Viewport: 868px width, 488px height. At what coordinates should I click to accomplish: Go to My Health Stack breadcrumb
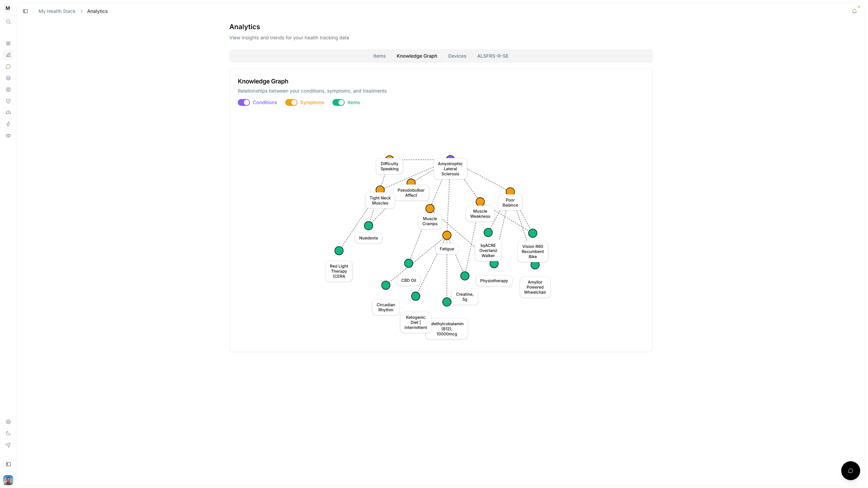pyautogui.click(x=57, y=11)
